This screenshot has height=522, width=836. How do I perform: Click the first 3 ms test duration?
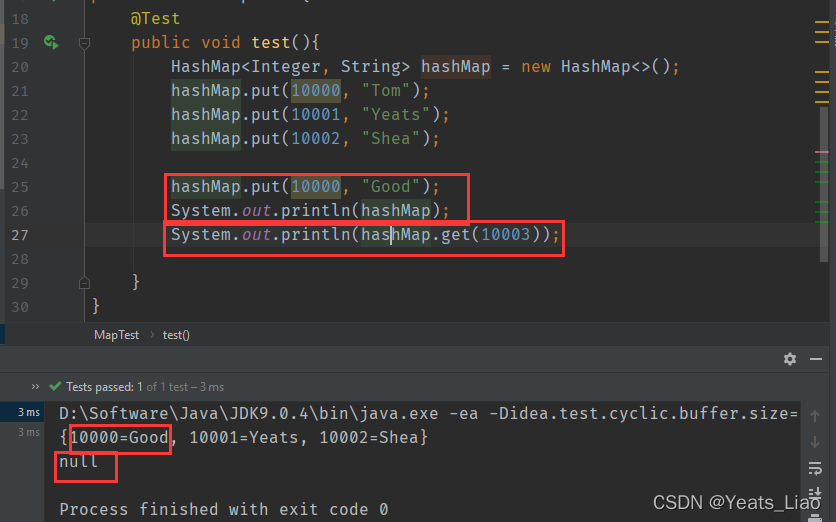tap(27, 412)
